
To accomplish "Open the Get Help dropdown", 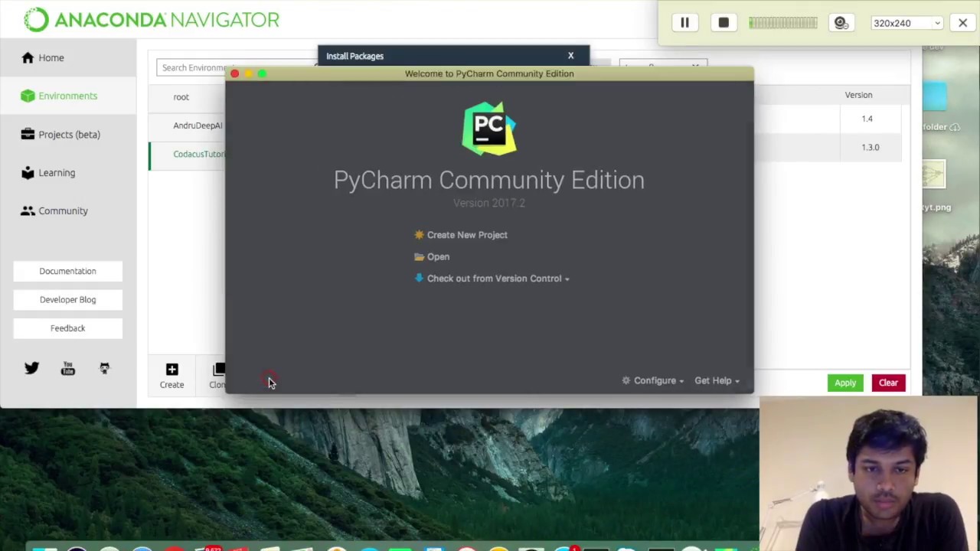I will (x=717, y=380).
